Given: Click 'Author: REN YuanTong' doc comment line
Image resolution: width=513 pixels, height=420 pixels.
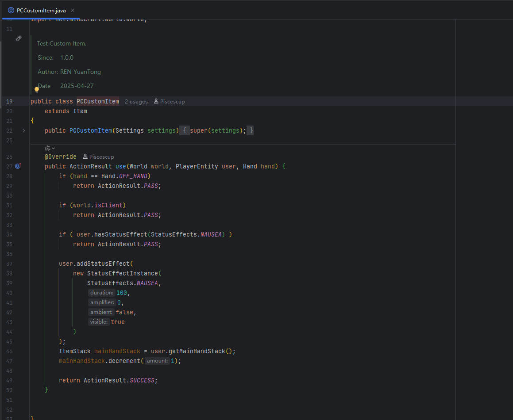Looking at the screenshot, I should coord(69,72).
